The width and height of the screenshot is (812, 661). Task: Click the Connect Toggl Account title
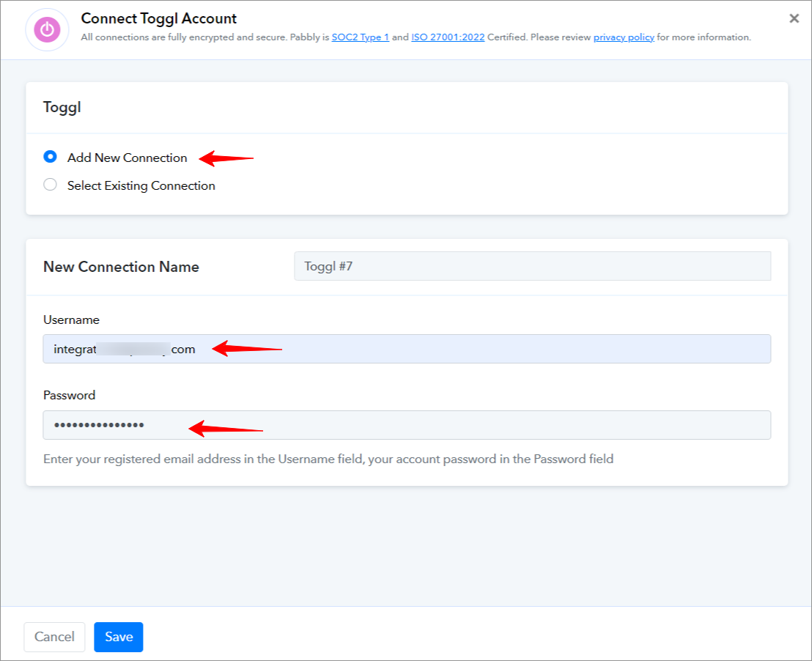(158, 18)
